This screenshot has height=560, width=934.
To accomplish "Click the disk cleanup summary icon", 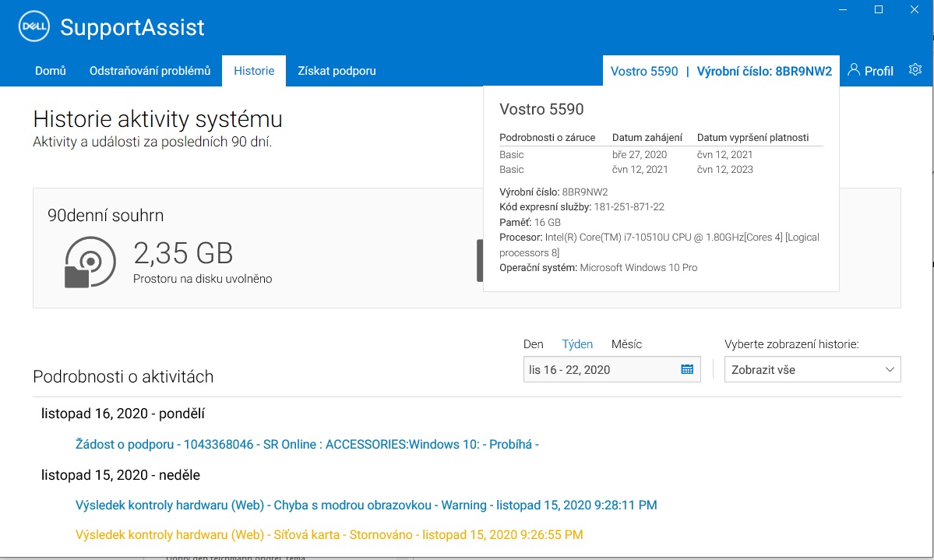I will [x=90, y=262].
